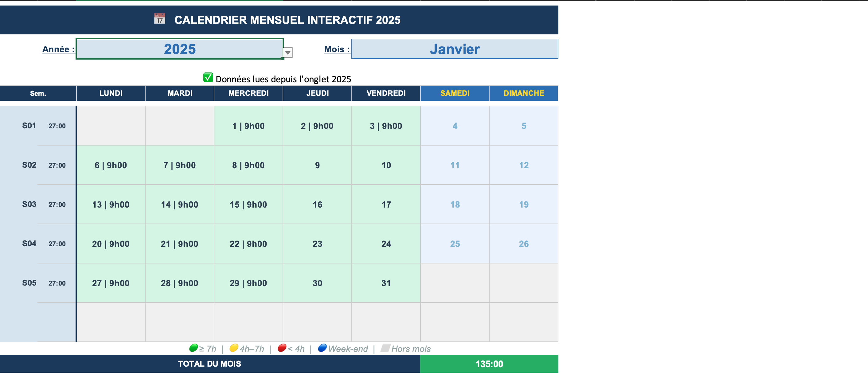868x374 pixels.
Task: Select the cell 15 | 9h00
Action: coord(248,205)
